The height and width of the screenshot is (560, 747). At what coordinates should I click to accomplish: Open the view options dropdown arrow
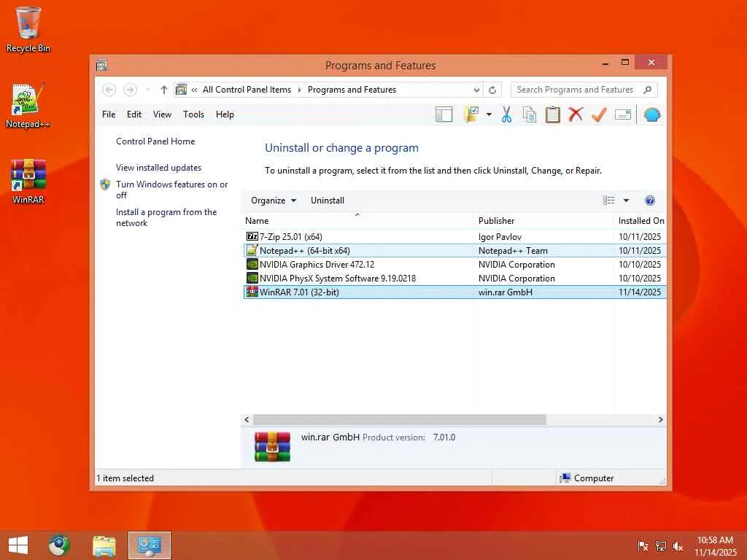626,201
